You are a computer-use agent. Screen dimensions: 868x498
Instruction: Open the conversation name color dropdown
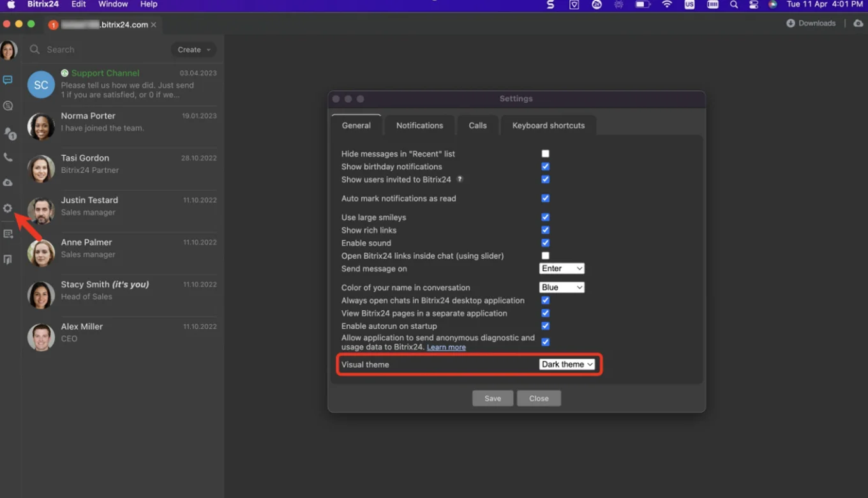(x=562, y=287)
